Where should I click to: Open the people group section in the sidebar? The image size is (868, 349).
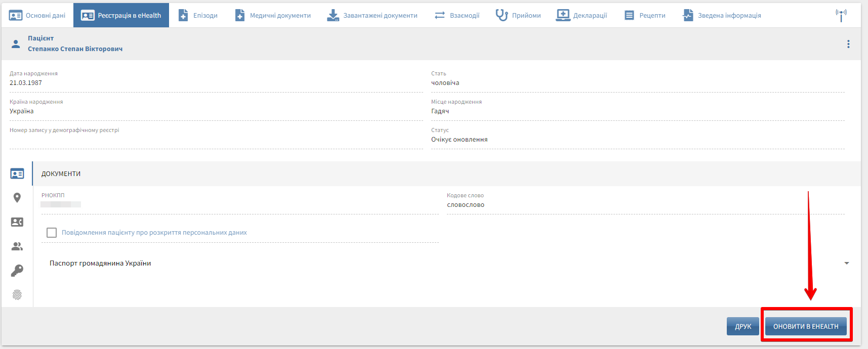17,246
